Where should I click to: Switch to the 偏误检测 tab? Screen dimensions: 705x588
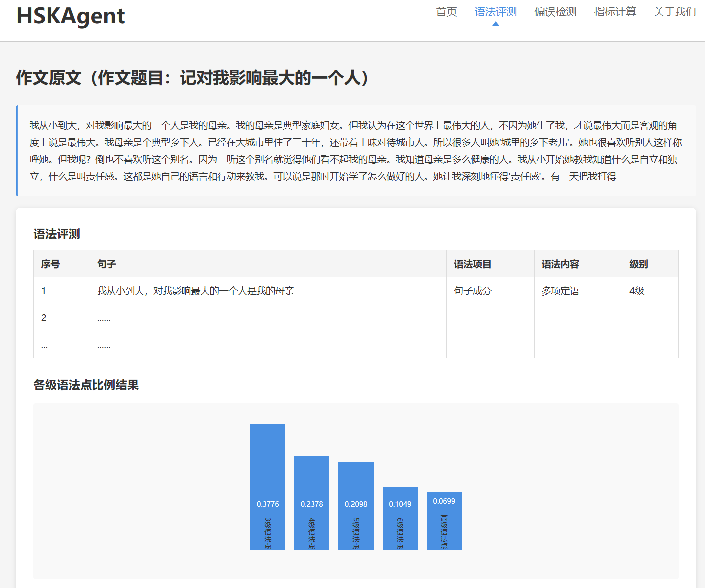(x=555, y=12)
